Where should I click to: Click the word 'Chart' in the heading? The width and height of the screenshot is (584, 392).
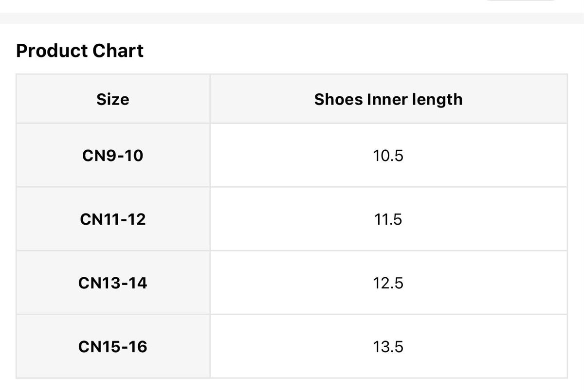[x=118, y=51]
